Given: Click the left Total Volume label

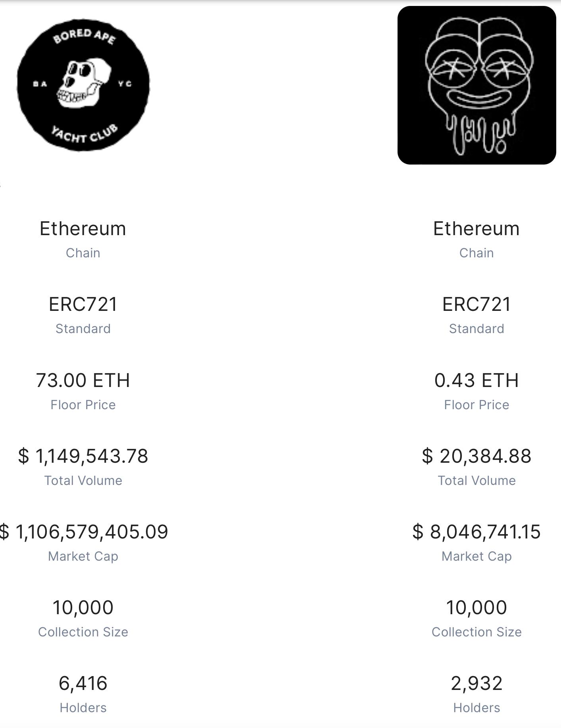Looking at the screenshot, I should 83,481.
